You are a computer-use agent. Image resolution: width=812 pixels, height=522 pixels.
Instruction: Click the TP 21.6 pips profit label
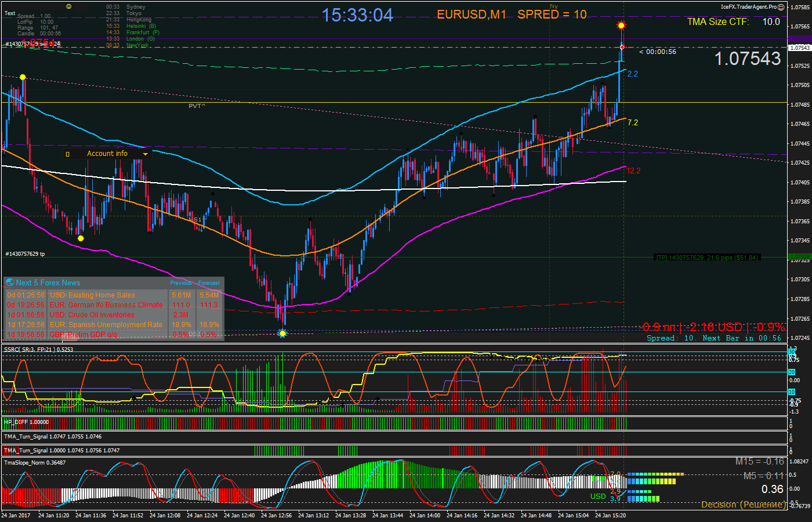pos(707,258)
